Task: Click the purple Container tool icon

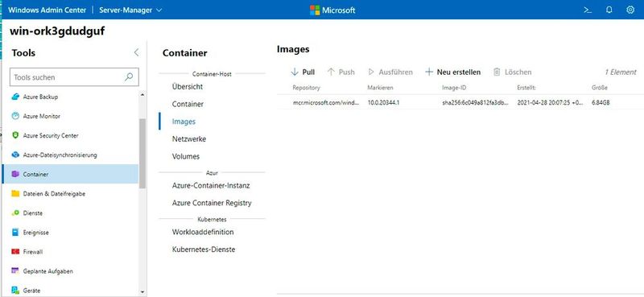Action: 15,174
